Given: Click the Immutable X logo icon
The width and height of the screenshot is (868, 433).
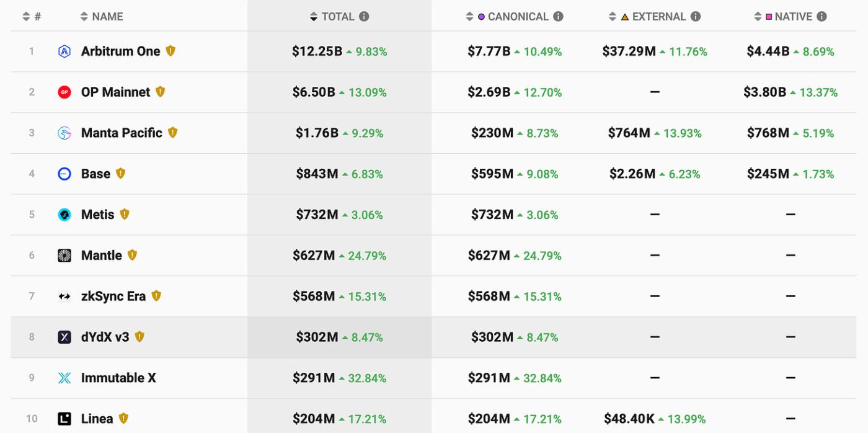Looking at the screenshot, I should 64,378.
